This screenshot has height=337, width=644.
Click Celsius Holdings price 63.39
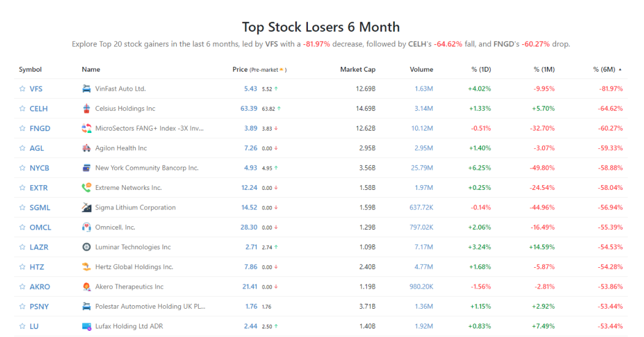(249, 108)
